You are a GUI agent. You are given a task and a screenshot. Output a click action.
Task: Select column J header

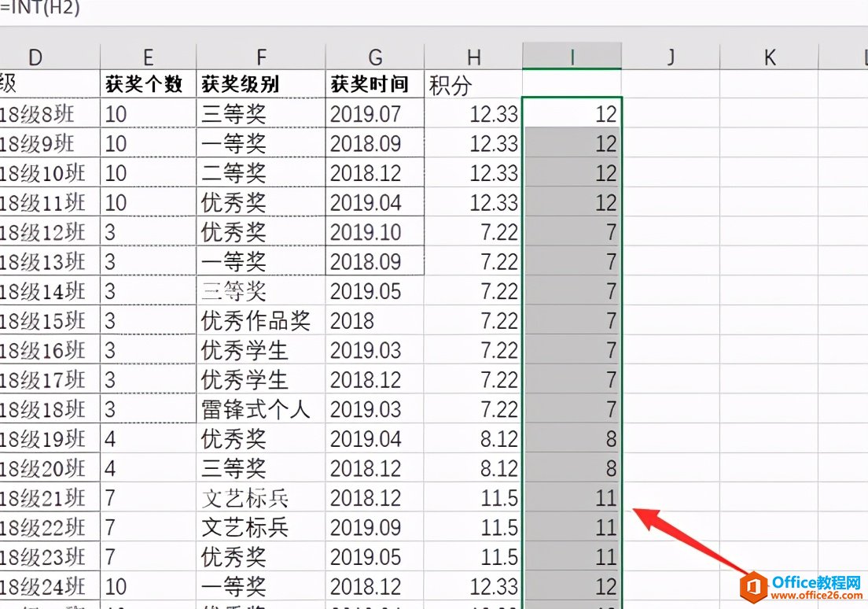[x=671, y=57]
